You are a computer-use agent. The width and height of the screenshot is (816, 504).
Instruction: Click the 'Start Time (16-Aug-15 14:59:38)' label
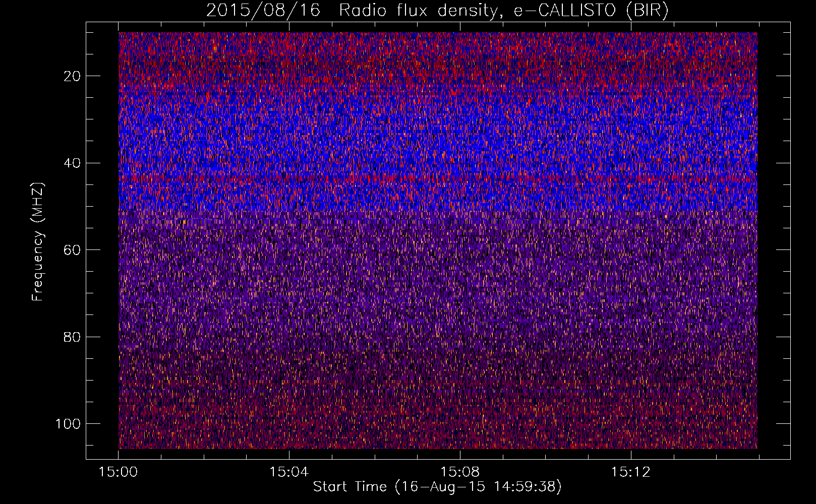click(x=437, y=487)
